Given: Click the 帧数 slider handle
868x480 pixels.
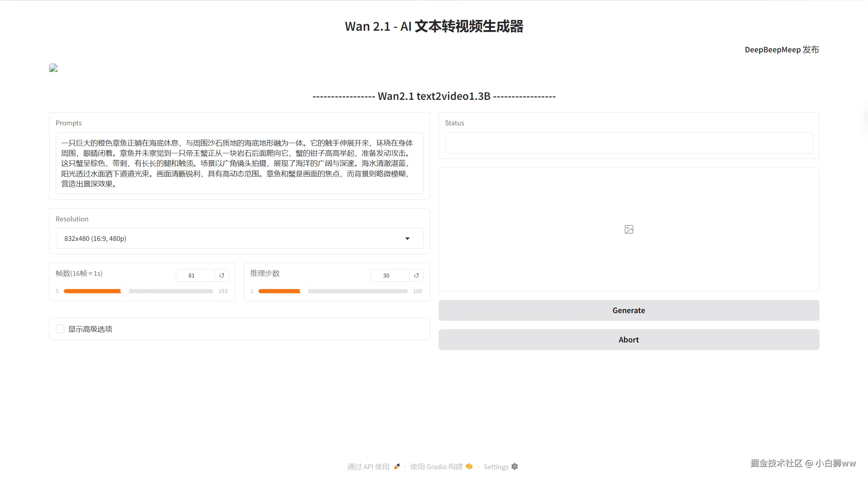Looking at the screenshot, I should click(125, 291).
